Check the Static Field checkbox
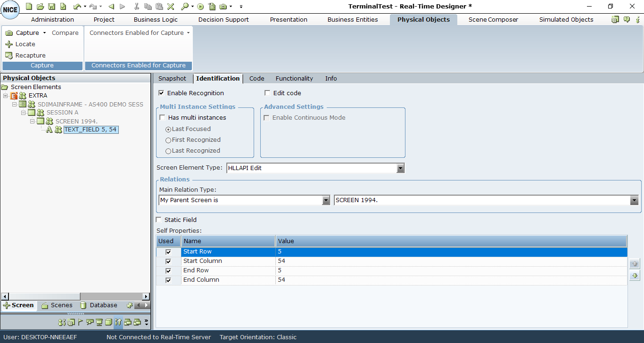 coord(159,220)
